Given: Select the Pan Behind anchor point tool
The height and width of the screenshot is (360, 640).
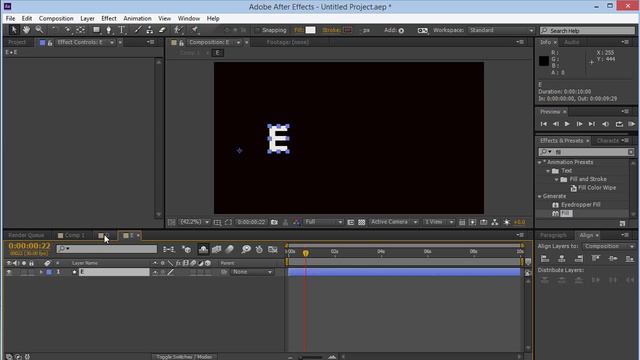Looking at the screenshot, I should [x=81, y=30].
